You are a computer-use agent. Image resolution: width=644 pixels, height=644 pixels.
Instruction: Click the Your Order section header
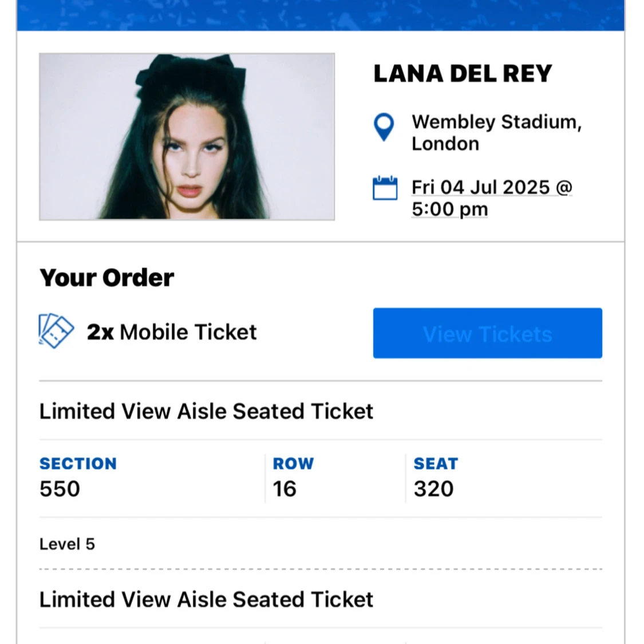106,277
